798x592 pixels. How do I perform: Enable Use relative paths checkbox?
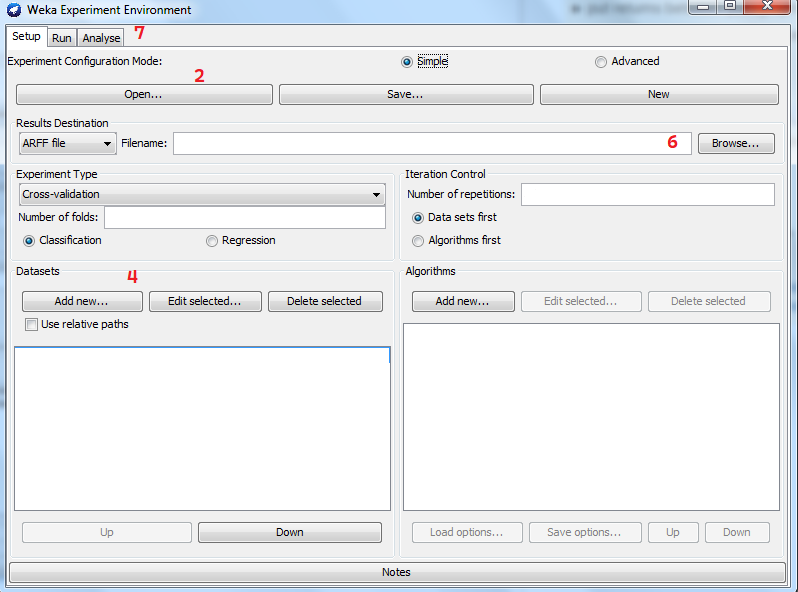click(x=32, y=325)
